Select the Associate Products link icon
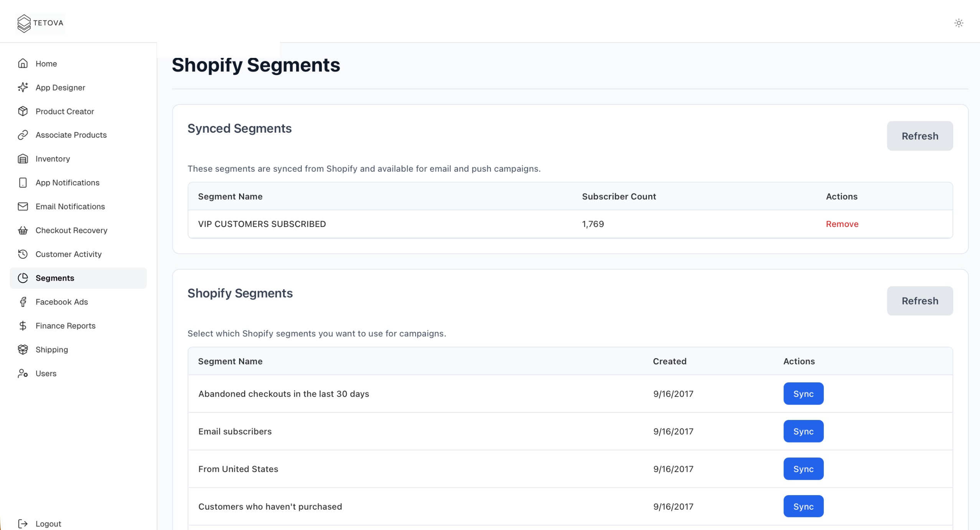The image size is (980, 530). pos(23,135)
